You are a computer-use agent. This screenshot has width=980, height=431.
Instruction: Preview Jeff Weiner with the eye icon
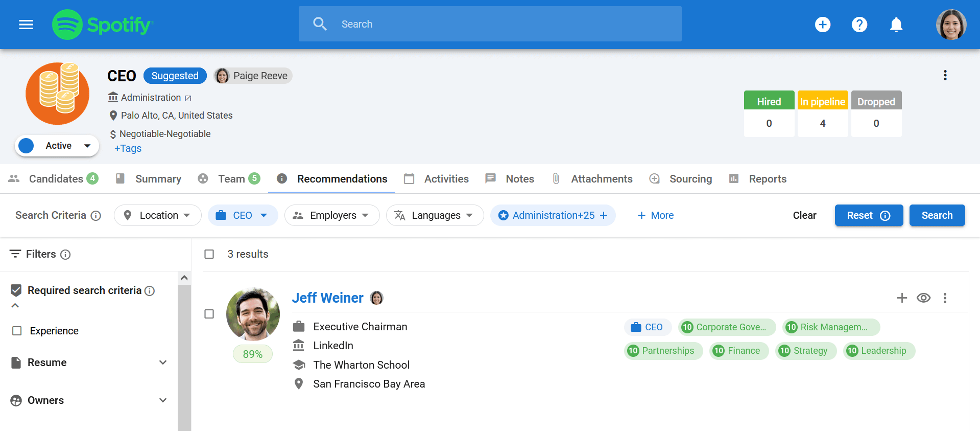coord(923,298)
